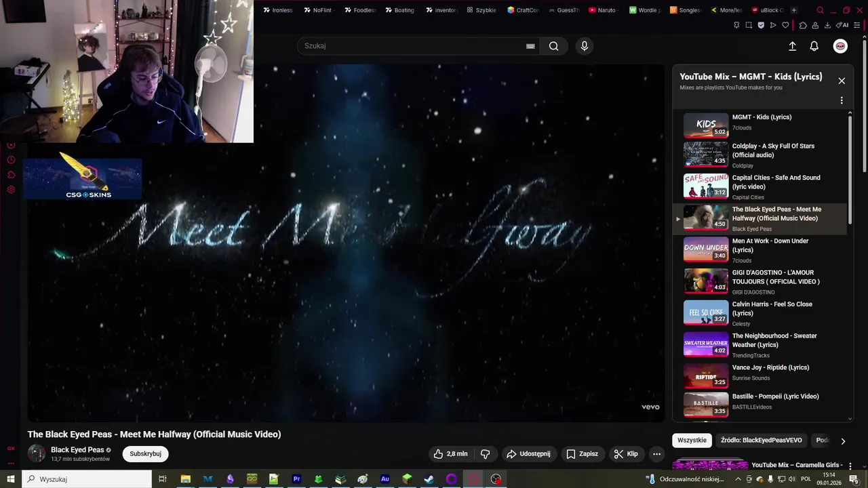868x488 pixels.
Task: Click the Klip clip button
Action: (x=625, y=454)
